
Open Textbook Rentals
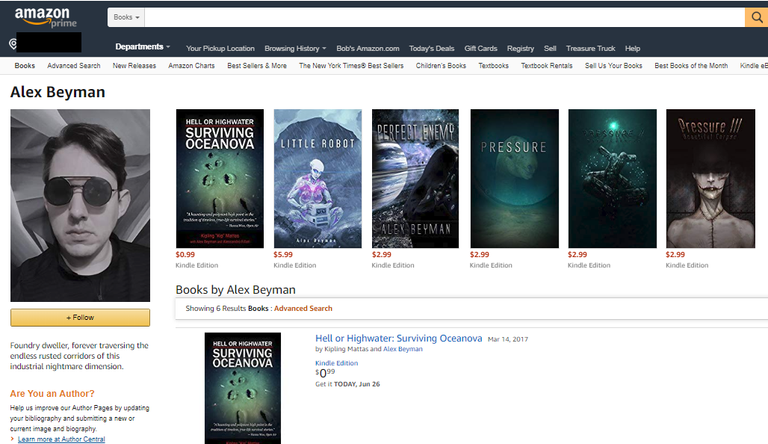pyautogui.click(x=547, y=66)
